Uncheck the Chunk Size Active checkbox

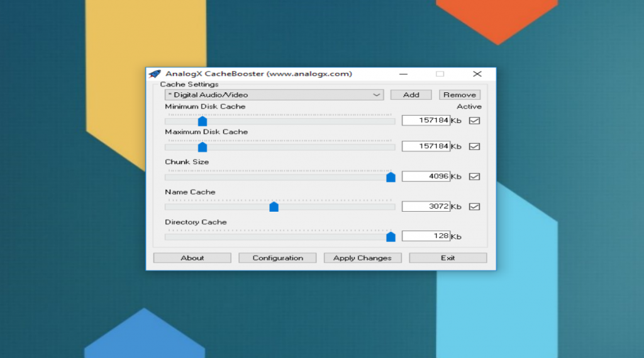pyautogui.click(x=474, y=176)
